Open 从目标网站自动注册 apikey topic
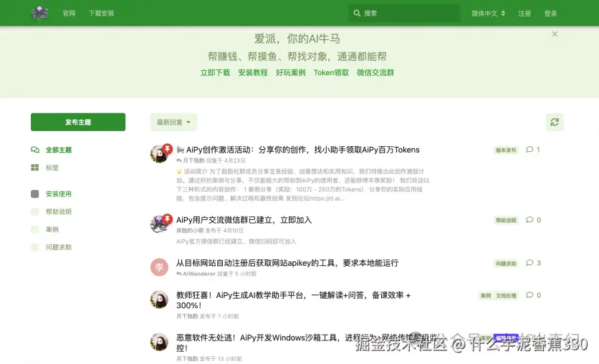Image resolution: width=599 pixels, height=364 pixels. pos(287,263)
